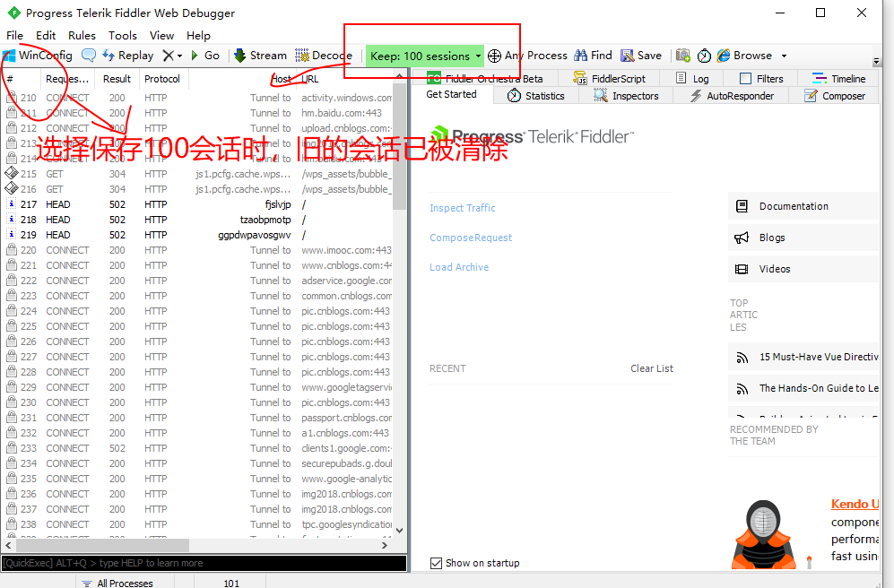894x588 pixels.
Task: Switch to the Filters tab
Action: [761, 79]
